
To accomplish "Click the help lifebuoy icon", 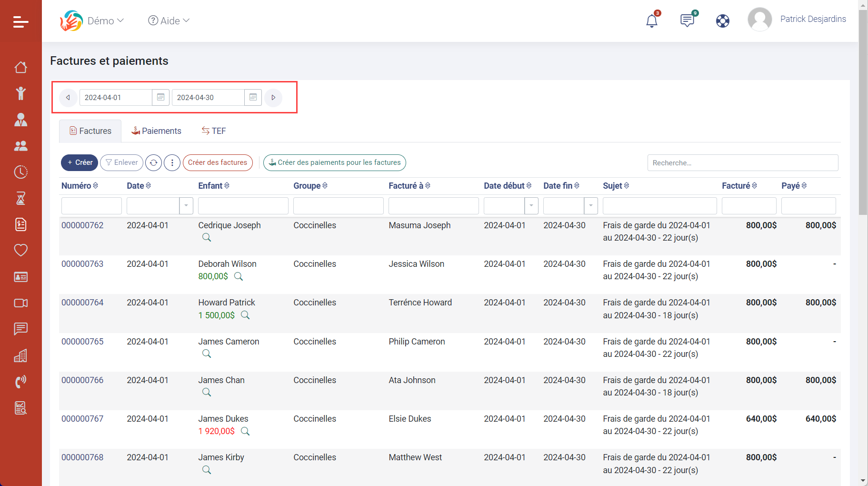I will click(722, 21).
